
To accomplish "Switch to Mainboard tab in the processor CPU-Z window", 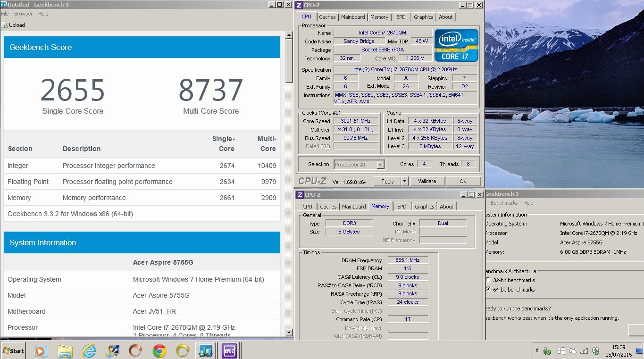I will click(353, 17).
